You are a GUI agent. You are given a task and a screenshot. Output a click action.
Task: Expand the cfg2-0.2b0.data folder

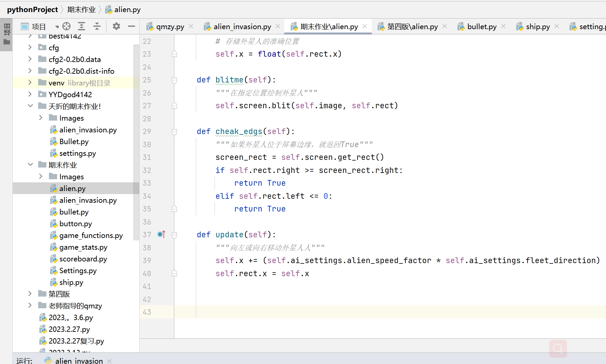coord(30,59)
